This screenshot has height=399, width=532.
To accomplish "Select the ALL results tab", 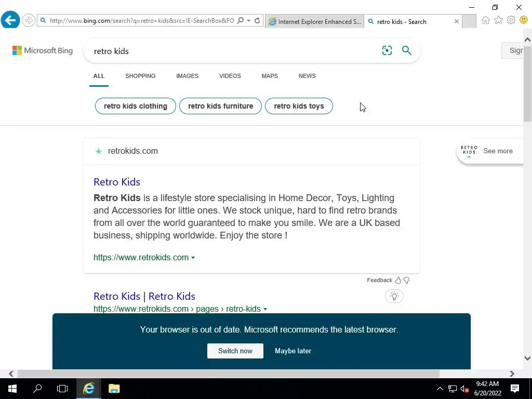I will coord(99,76).
